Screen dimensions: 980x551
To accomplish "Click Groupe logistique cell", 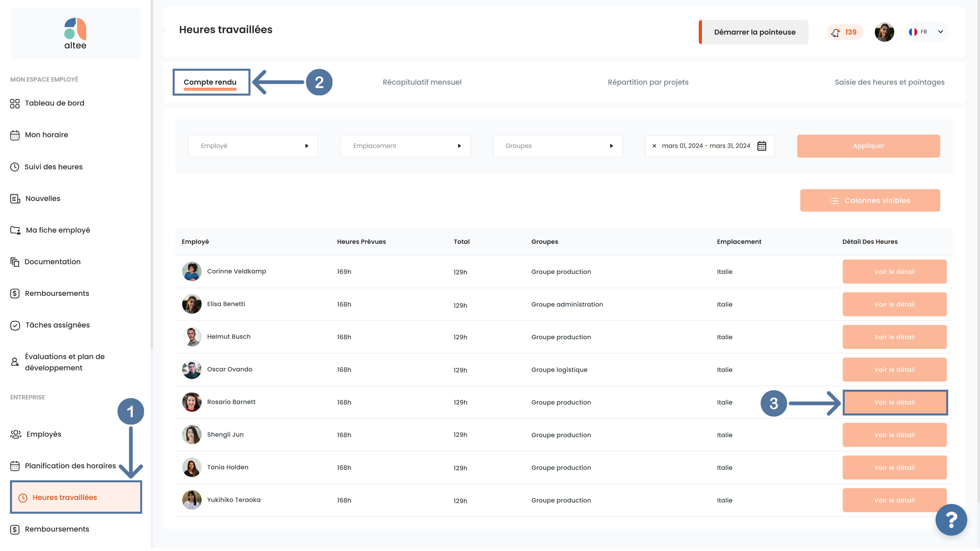I will click(x=559, y=370).
